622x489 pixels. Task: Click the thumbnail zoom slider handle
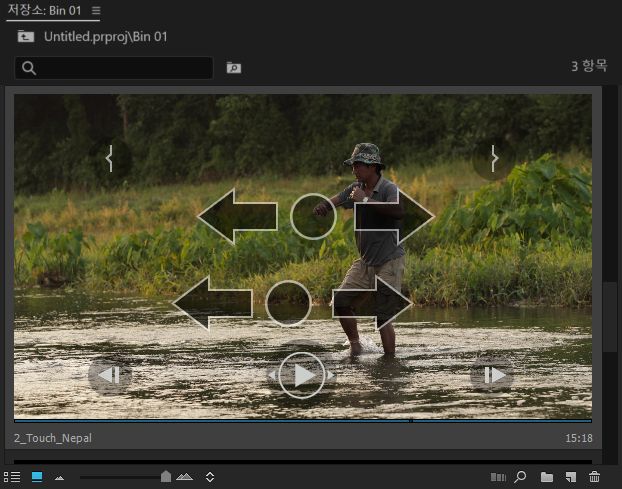tap(166, 476)
